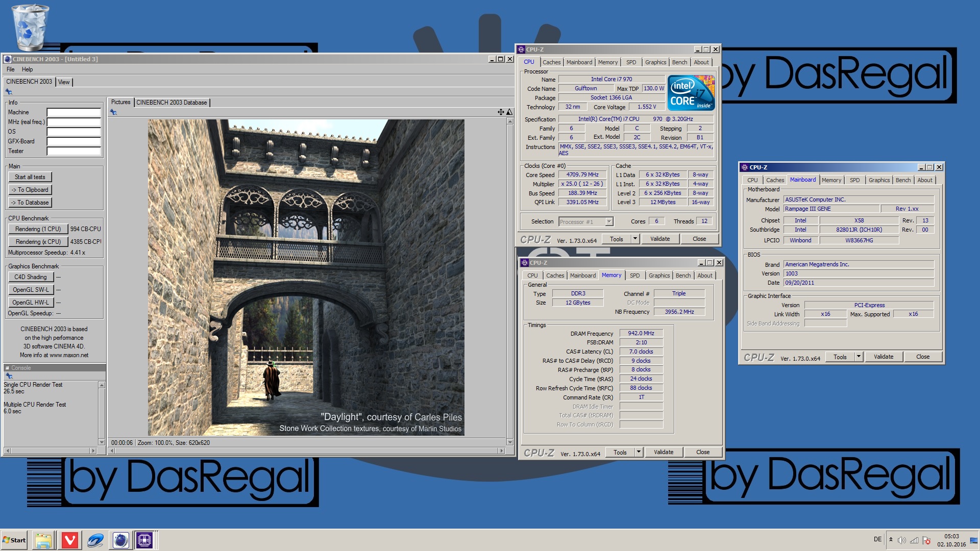The height and width of the screenshot is (551, 980).
Task: Start the C4D Shading test
Action: 30,277
